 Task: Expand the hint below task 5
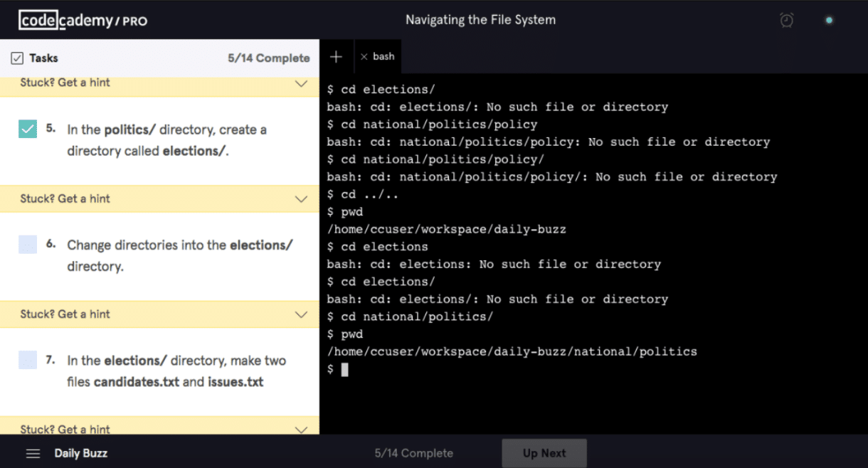coord(159,198)
